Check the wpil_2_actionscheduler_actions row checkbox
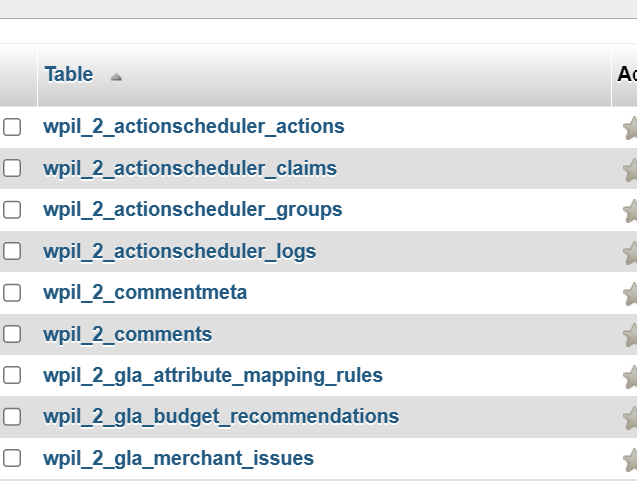The width and height of the screenshot is (637, 481). click(12, 127)
